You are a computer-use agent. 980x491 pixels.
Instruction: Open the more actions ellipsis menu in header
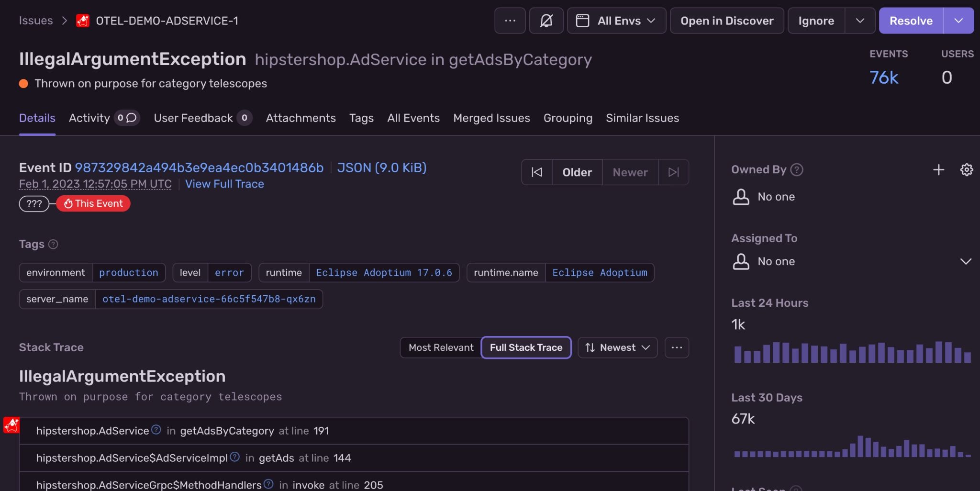pyautogui.click(x=510, y=21)
